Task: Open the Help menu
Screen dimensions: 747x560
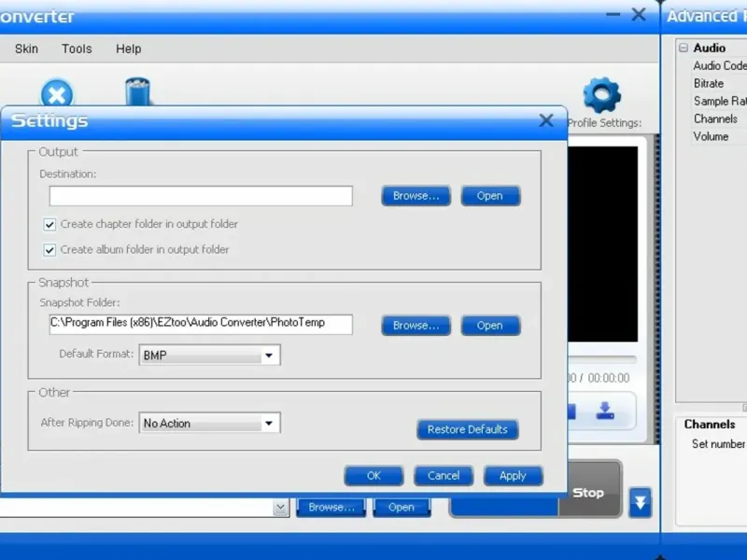Action: [x=128, y=49]
